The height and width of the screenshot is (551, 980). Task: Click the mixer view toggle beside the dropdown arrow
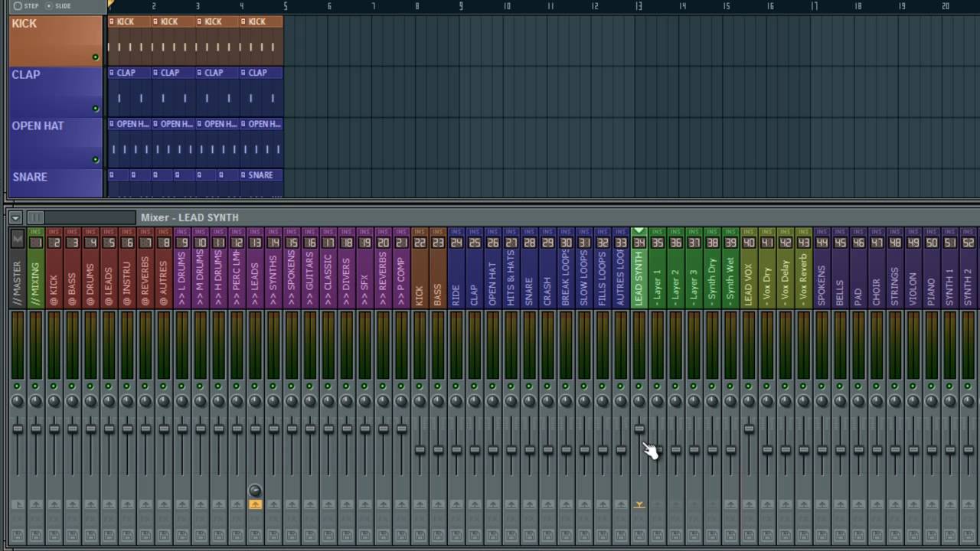pyautogui.click(x=36, y=217)
